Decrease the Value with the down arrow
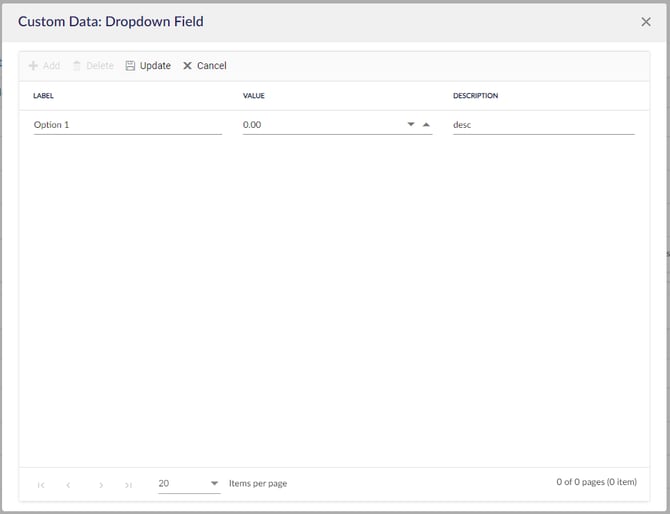Image resolution: width=670 pixels, height=514 pixels. pyautogui.click(x=411, y=125)
